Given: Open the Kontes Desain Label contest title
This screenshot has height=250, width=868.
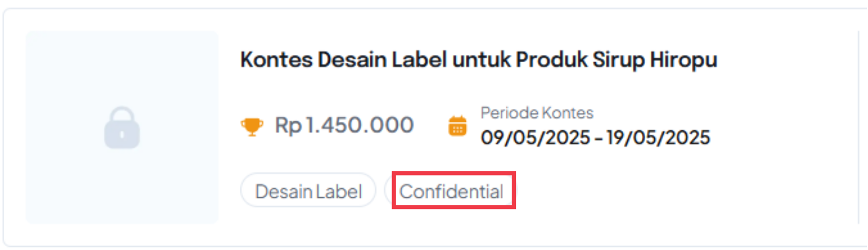Looking at the screenshot, I should point(478,60).
